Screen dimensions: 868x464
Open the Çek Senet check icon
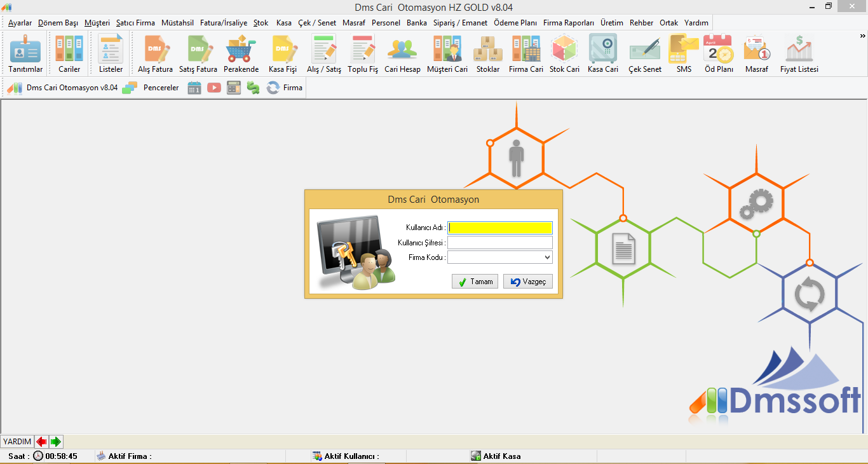[x=645, y=54]
